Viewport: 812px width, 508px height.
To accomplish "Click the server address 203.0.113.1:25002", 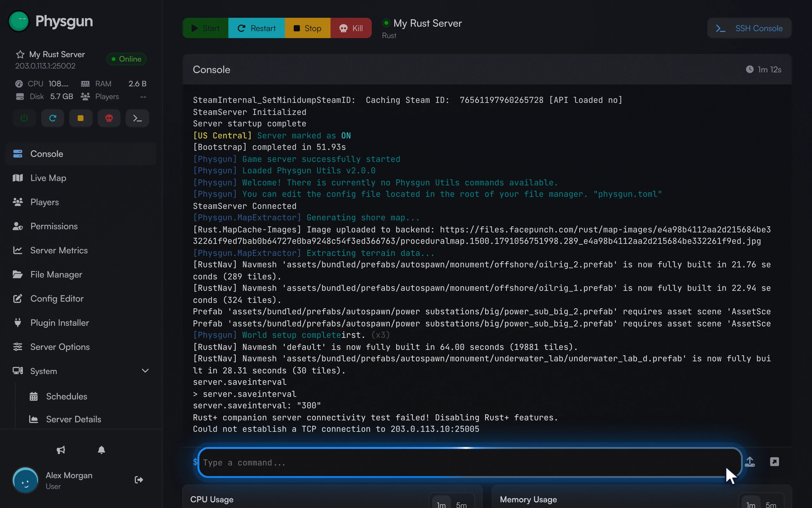I will (45, 66).
